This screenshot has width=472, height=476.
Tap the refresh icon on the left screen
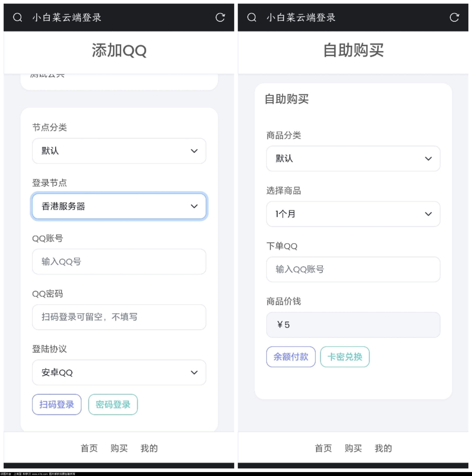point(220,17)
